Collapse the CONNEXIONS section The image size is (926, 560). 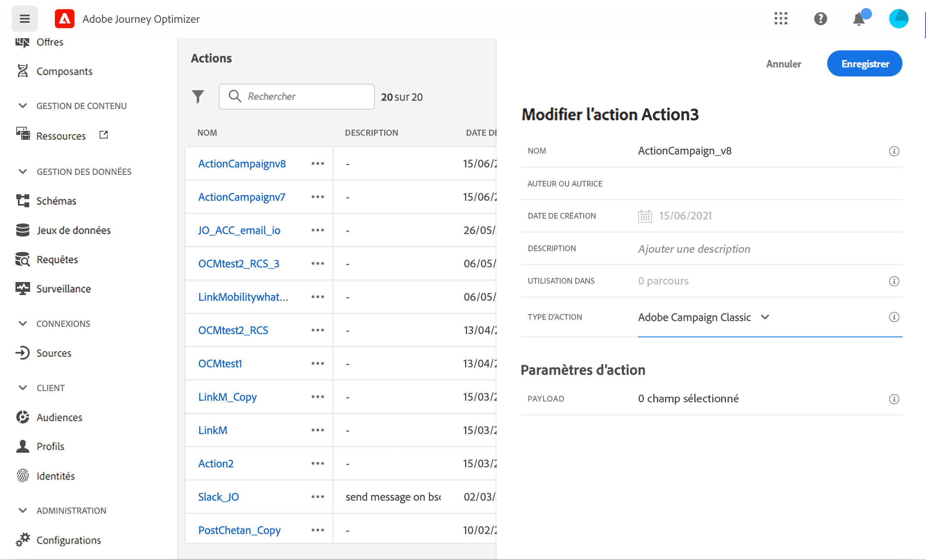(23, 323)
